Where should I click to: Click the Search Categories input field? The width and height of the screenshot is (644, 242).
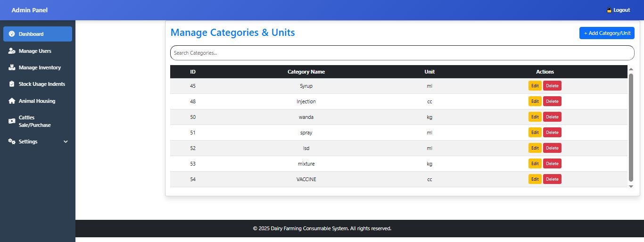click(402, 53)
